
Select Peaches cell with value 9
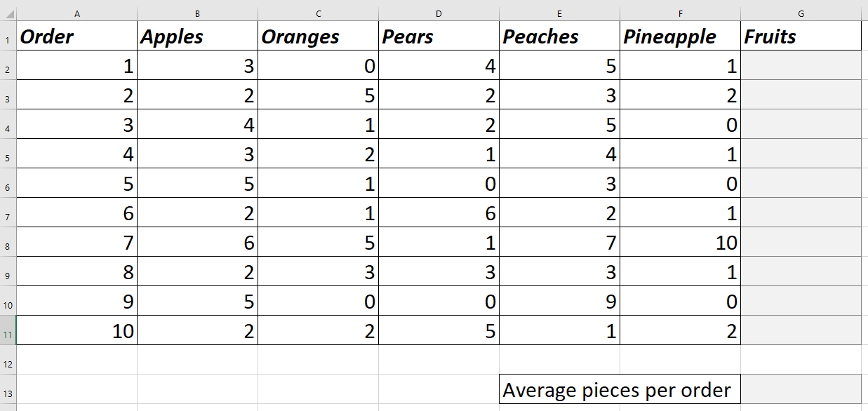click(x=559, y=302)
